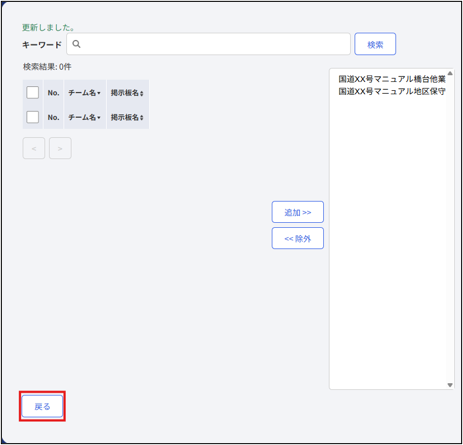Screen dimensions: 463x445
Task: Click the list scrollbar up arrow
Action: click(x=450, y=73)
